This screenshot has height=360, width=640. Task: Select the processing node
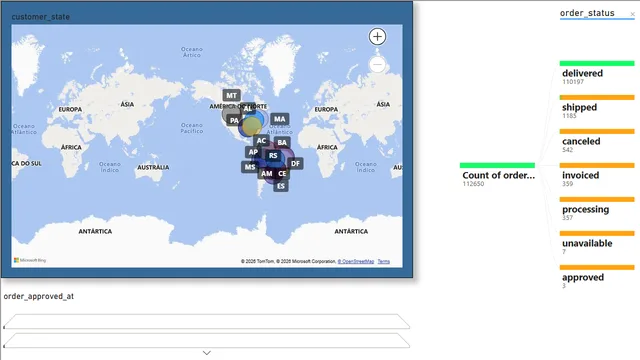pyautogui.click(x=597, y=209)
